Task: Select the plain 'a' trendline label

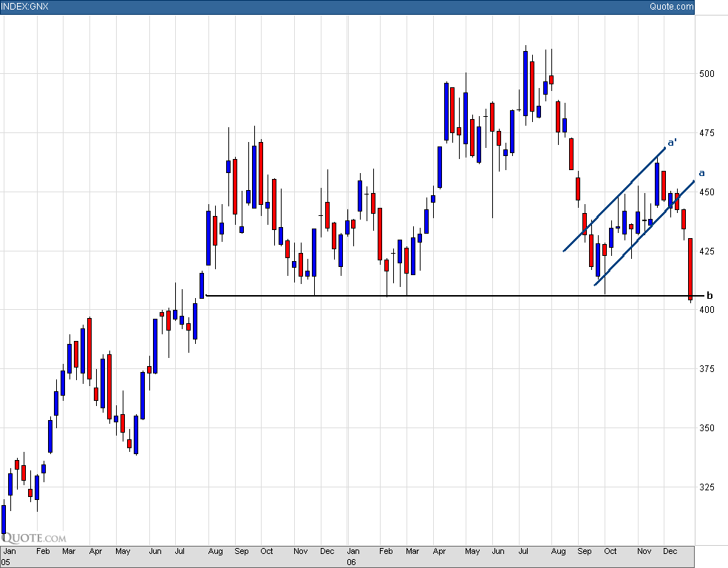Action: point(701,173)
